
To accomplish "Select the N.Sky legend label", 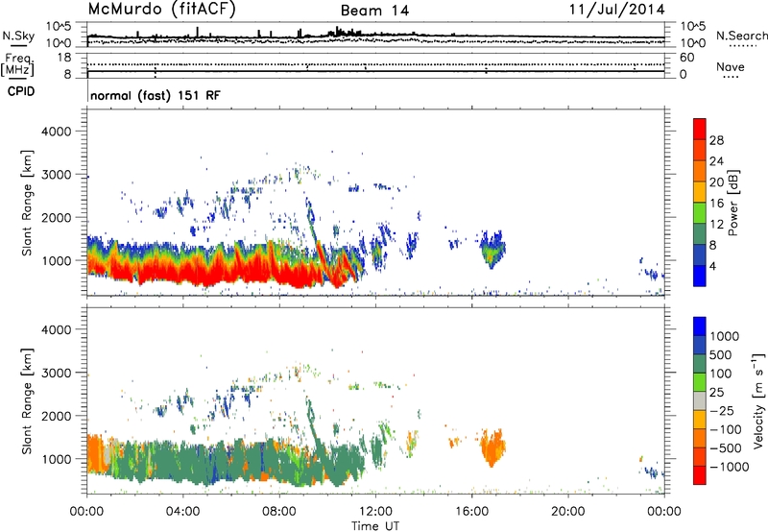I will click(x=18, y=36).
